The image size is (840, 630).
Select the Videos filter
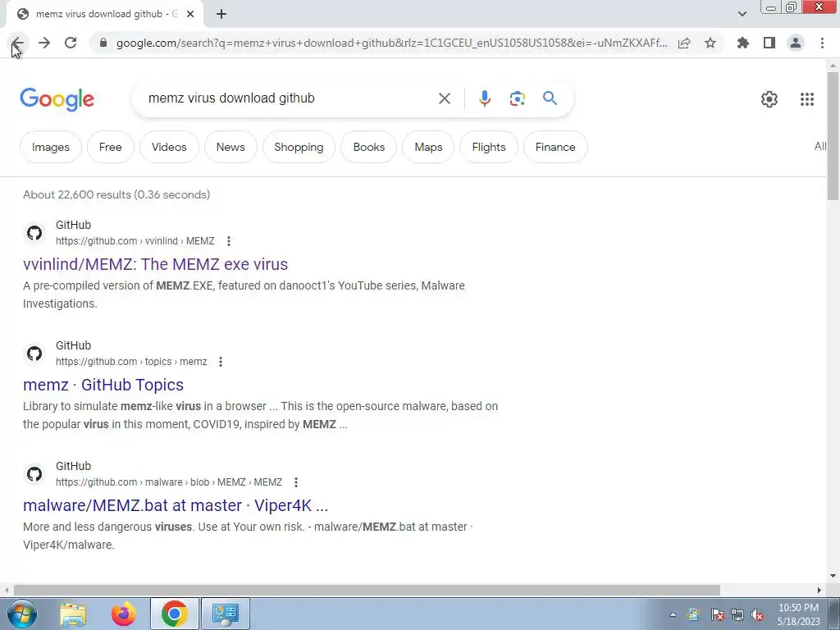click(169, 147)
